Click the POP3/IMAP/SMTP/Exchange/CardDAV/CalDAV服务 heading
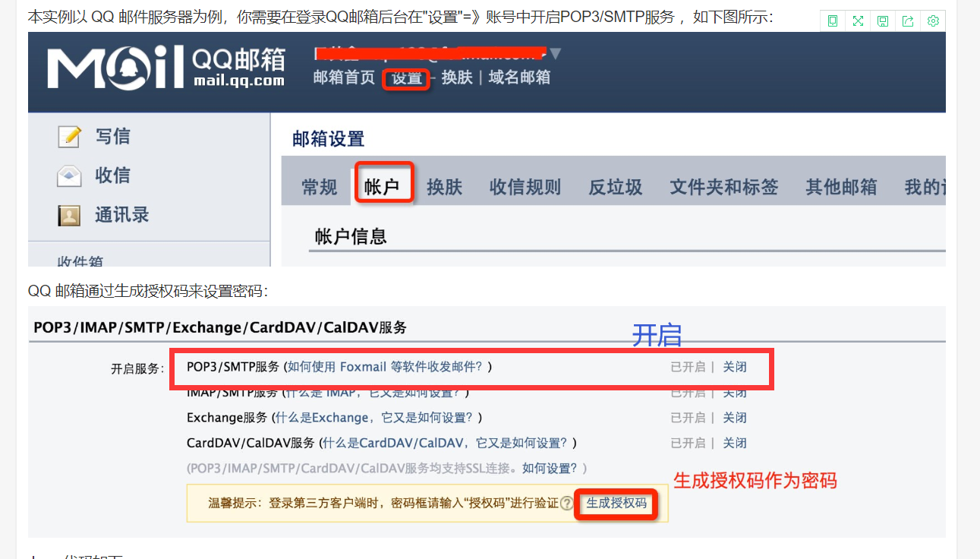 (x=220, y=328)
